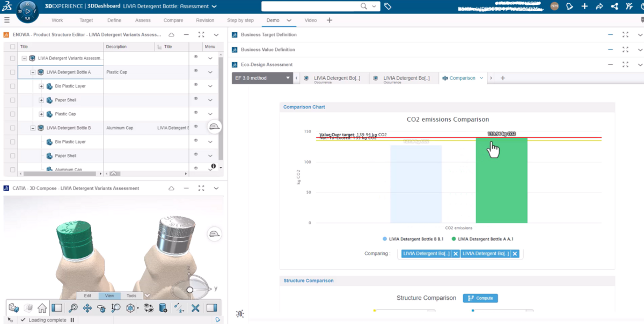644x324 pixels.
Task: Expand chevron next to the Demo tab
Action: pos(289,20)
